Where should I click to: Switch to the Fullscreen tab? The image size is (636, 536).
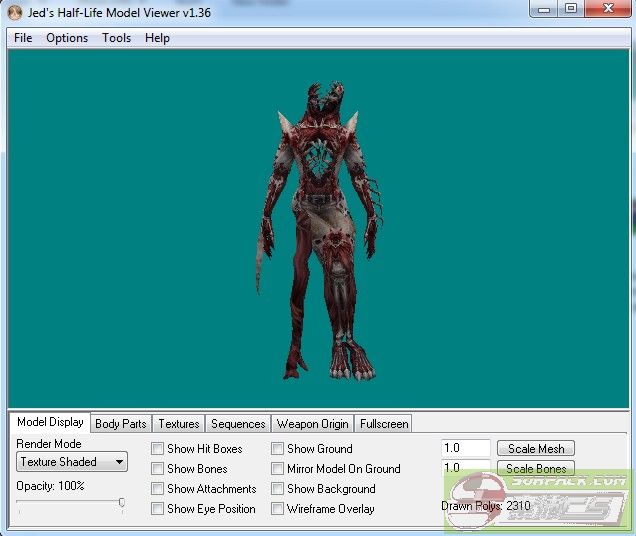384,424
